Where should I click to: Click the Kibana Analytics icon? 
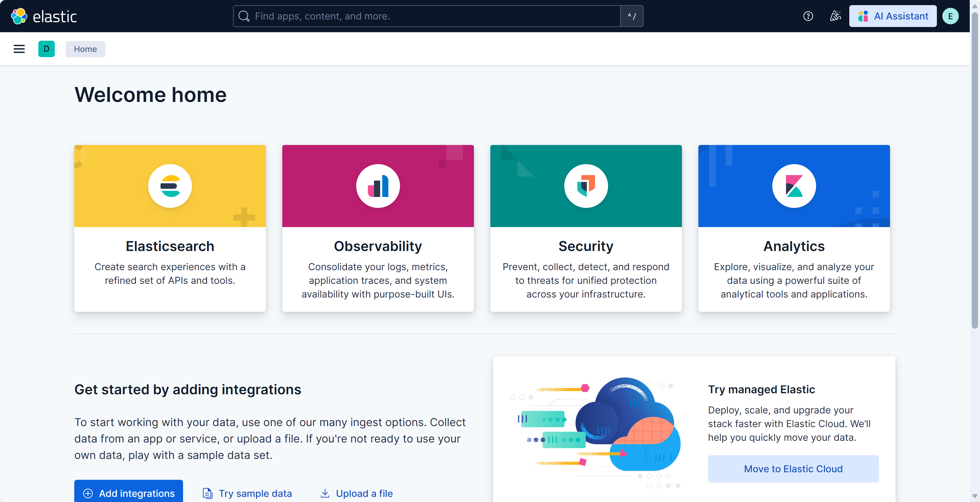tap(794, 186)
